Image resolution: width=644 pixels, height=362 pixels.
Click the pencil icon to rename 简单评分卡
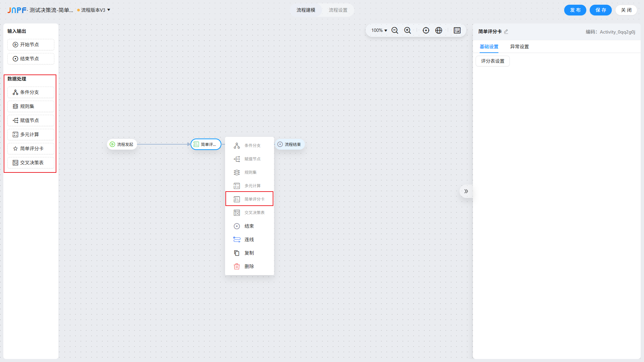click(506, 32)
